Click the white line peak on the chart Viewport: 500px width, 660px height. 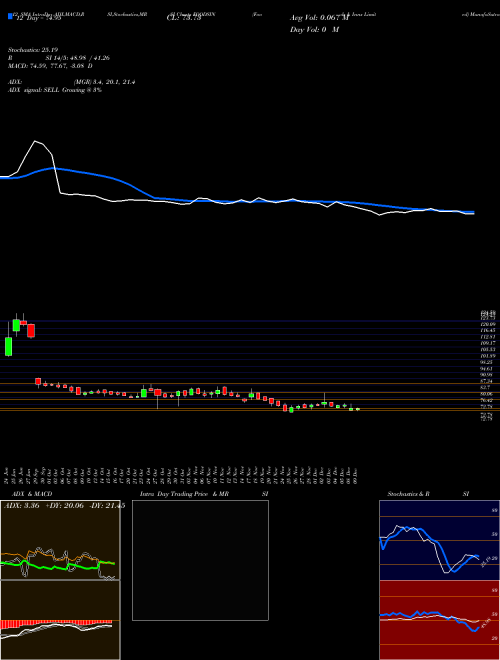pyautogui.click(x=35, y=141)
